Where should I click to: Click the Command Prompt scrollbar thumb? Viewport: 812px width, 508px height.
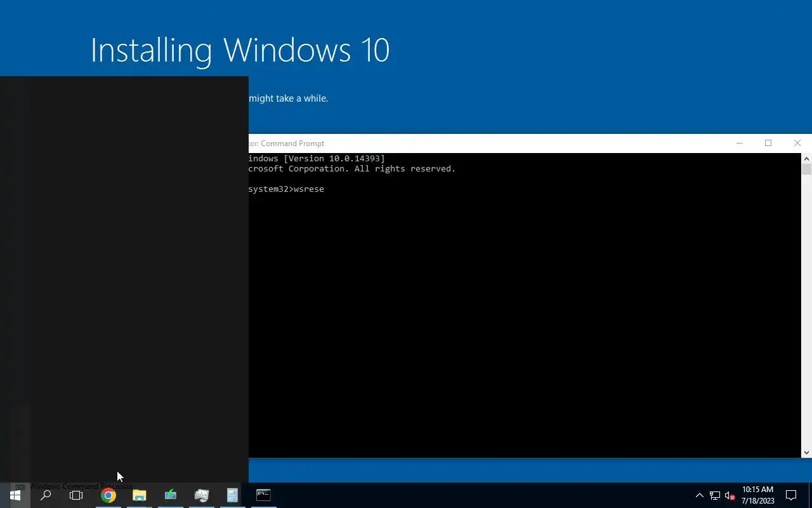click(806, 170)
